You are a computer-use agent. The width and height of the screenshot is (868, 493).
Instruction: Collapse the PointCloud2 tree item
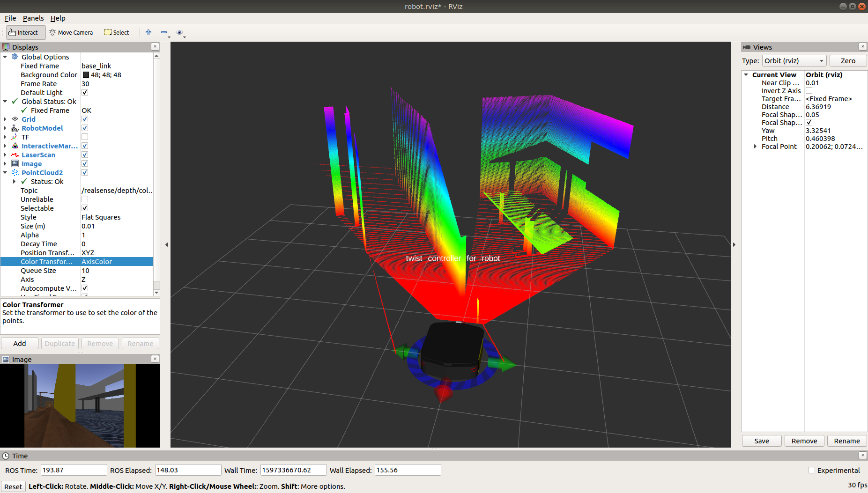click(x=5, y=173)
